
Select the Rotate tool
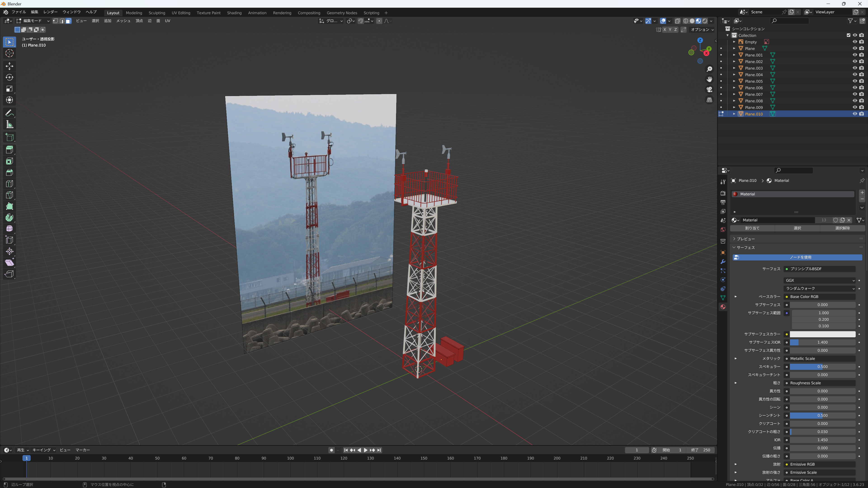coord(9,77)
